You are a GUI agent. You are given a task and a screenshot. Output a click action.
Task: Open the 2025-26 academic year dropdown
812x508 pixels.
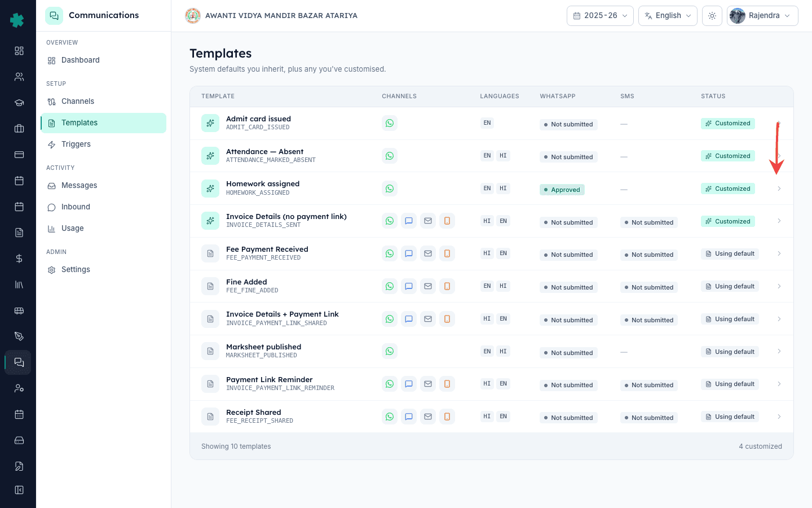600,16
